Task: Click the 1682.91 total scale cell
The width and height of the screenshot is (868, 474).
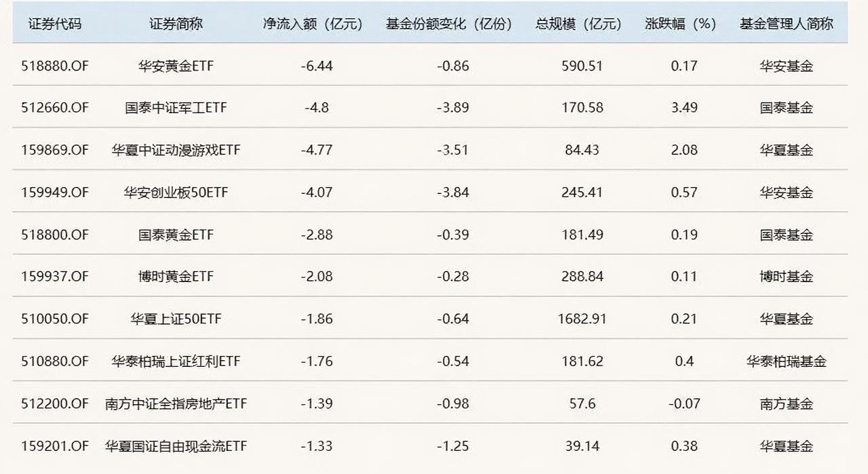Action: [582, 319]
